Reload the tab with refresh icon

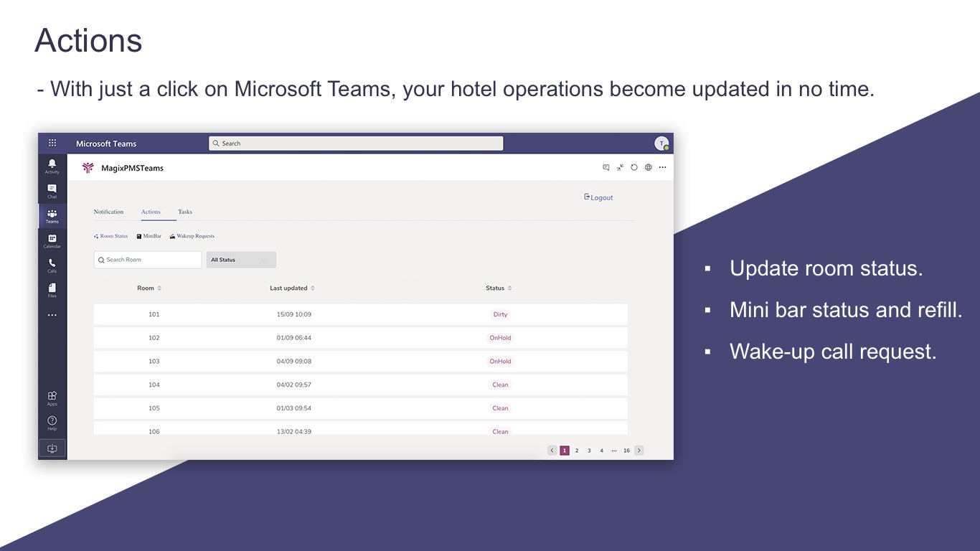(634, 167)
